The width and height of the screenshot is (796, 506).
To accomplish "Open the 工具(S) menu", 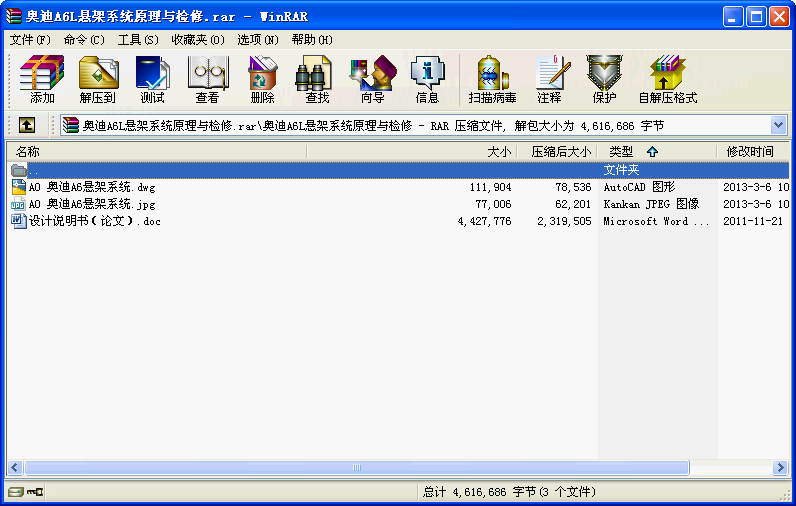I will click(138, 40).
